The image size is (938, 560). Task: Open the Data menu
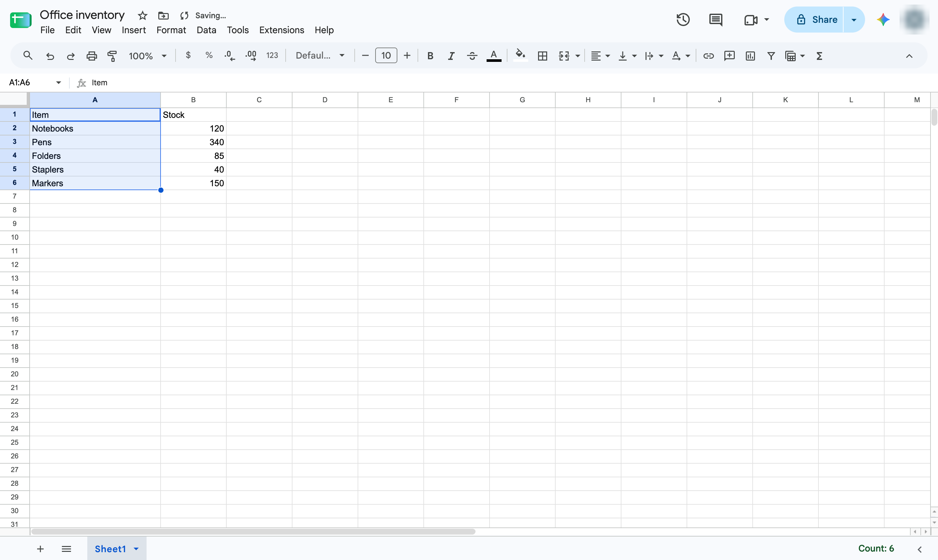(206, 30)
